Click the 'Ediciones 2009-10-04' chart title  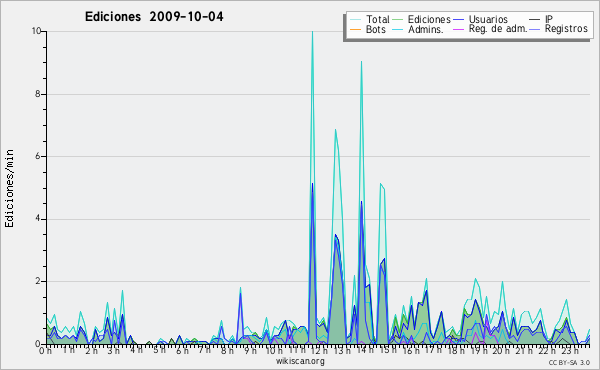(154, 17)
